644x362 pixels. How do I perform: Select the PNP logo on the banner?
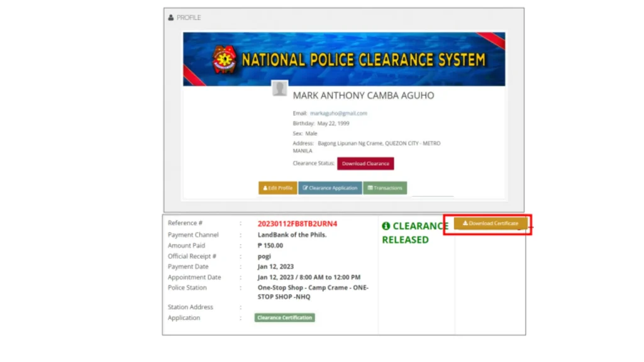[225, 59]
